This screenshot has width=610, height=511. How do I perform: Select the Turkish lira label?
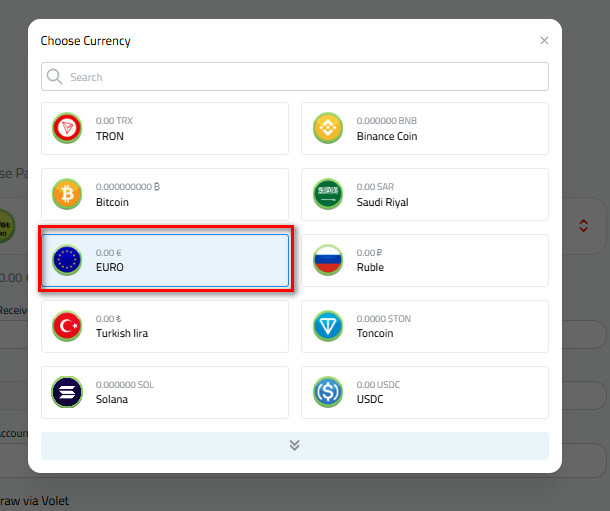[122, 333]
